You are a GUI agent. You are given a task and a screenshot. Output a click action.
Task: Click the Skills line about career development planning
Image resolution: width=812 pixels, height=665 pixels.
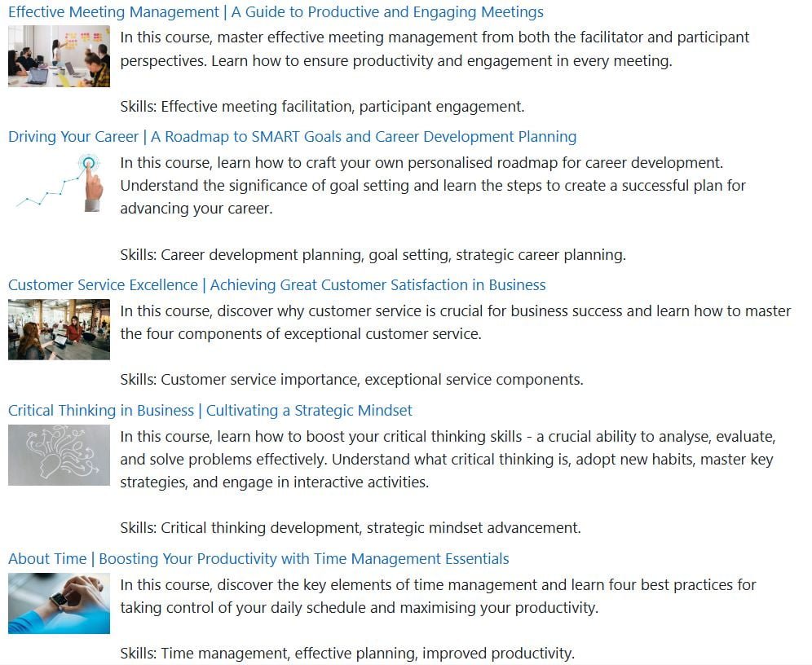[x=373, y=255]
